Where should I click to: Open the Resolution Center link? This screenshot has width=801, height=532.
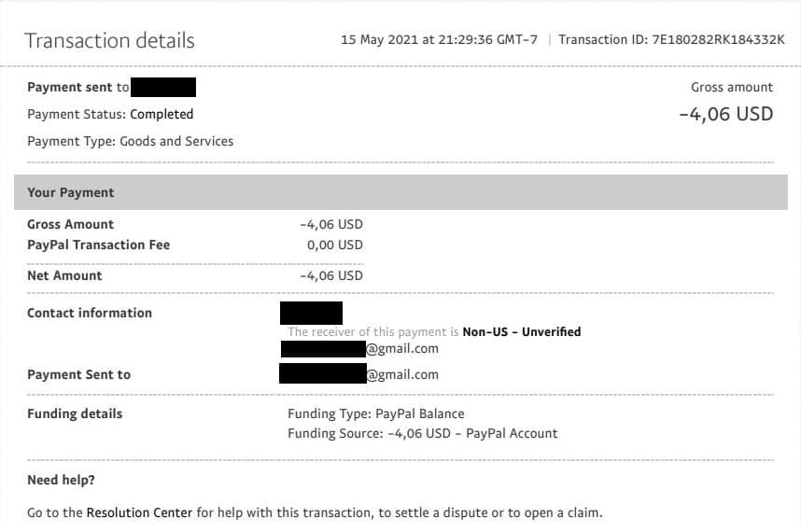138,512
